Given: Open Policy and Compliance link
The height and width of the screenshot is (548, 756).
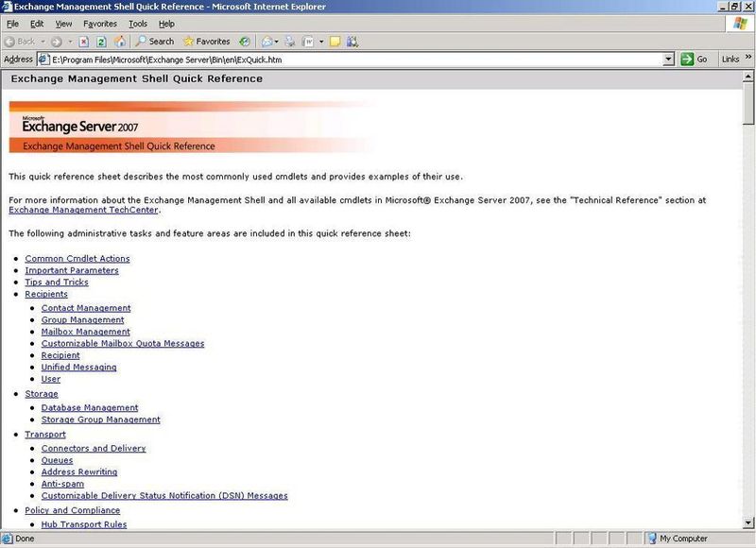Looking at the screenshot, I should pos(73,510).
